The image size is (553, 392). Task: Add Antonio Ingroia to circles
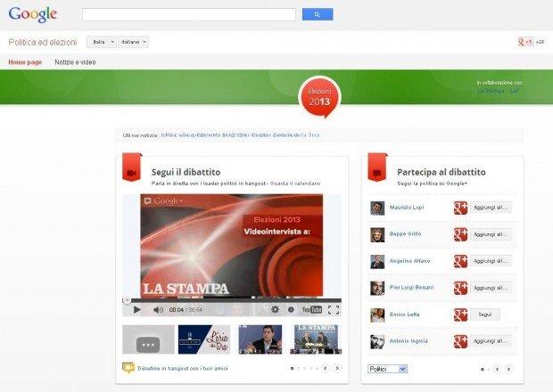point(491,341)
